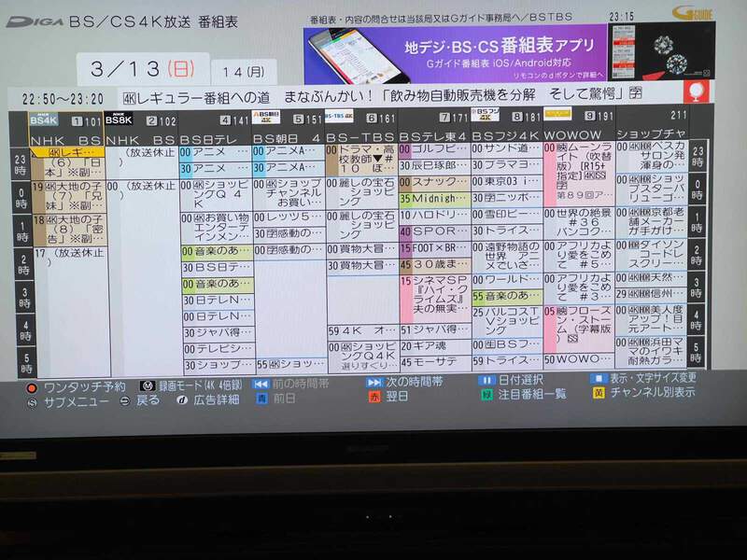
Task: Open 日付選択 with the pause icon
Action: point(486,381)
